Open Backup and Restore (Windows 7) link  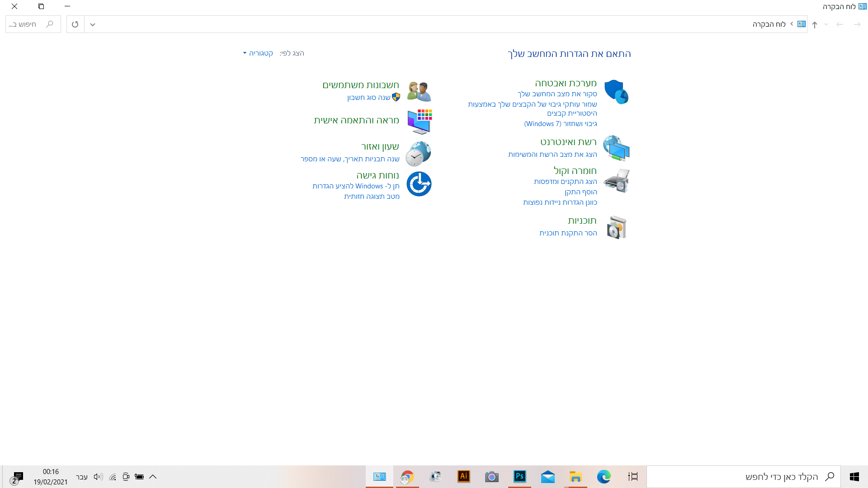tap(561, 124)
